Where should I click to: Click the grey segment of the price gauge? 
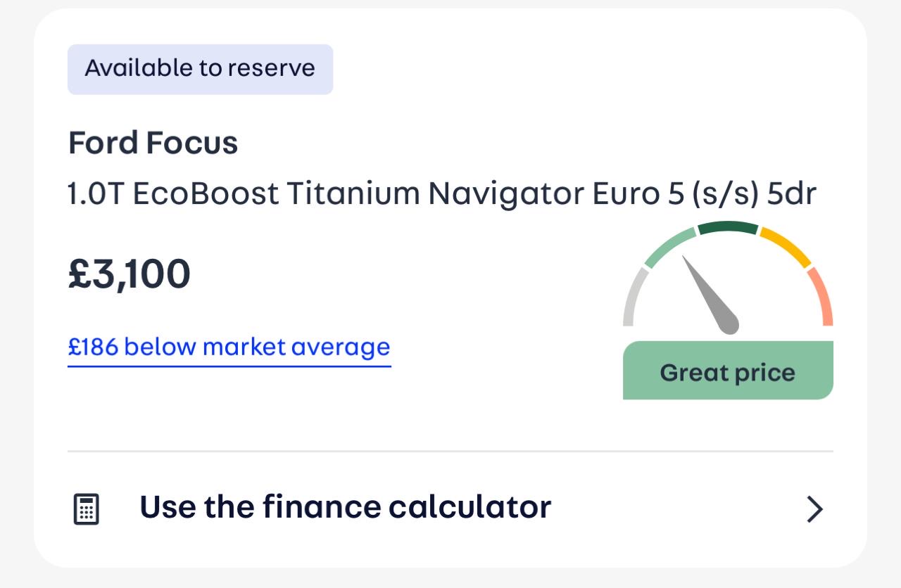(x=633, y=297)
